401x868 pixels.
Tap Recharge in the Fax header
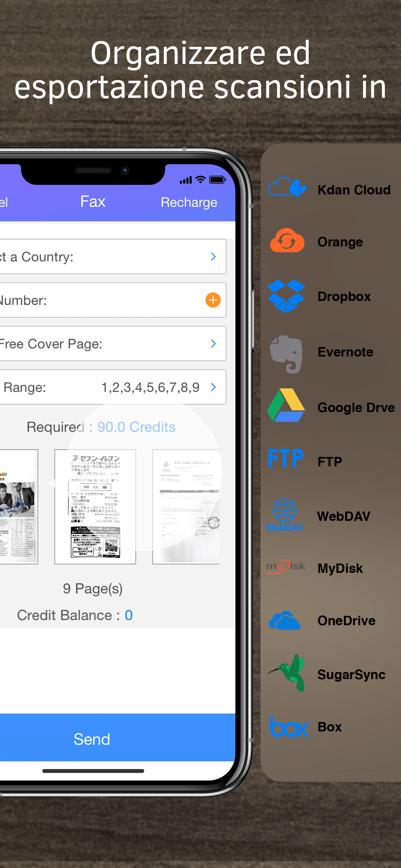(x=189, y=202)
